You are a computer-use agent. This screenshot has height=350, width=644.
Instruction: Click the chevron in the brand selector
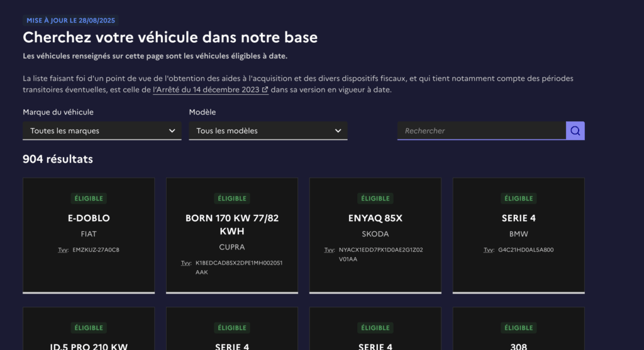tap(172, 131)
